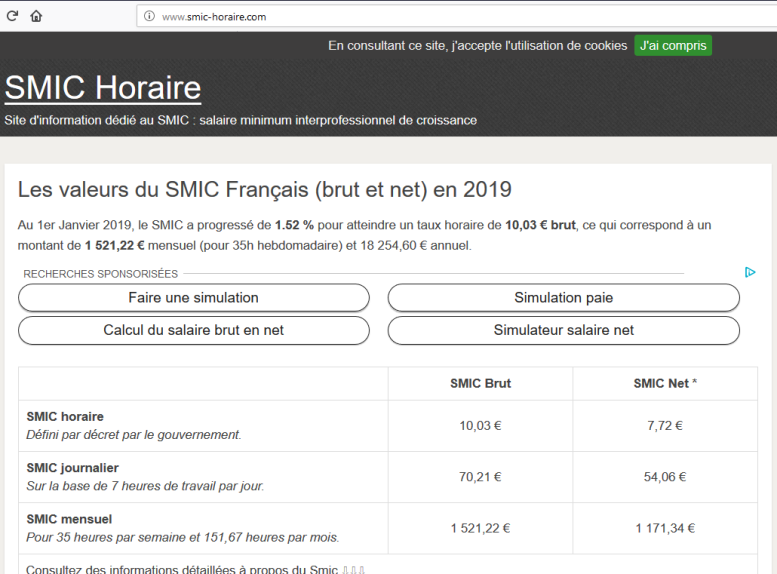Click the site tagline about salaire minimum

point(240,120)
